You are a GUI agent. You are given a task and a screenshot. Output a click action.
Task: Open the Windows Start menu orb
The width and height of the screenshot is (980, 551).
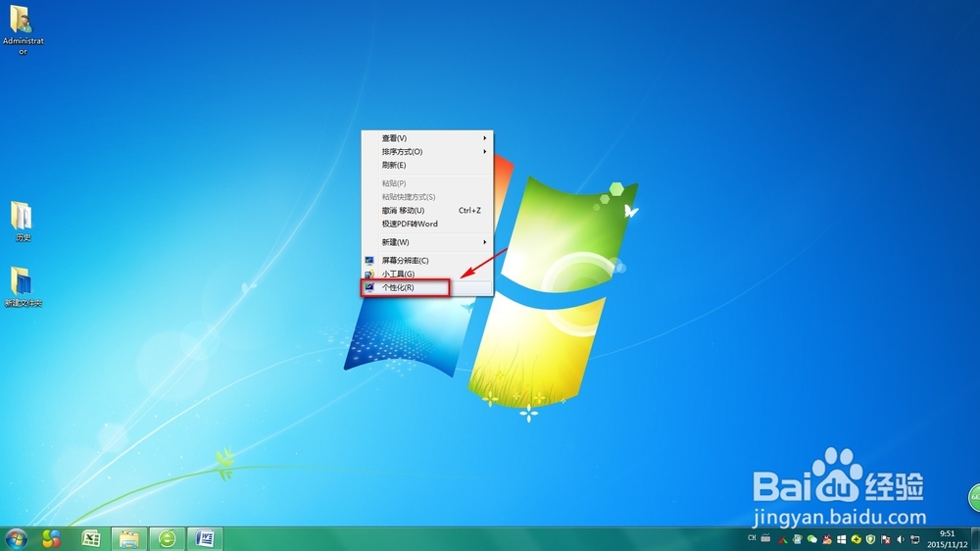point(16,538)
